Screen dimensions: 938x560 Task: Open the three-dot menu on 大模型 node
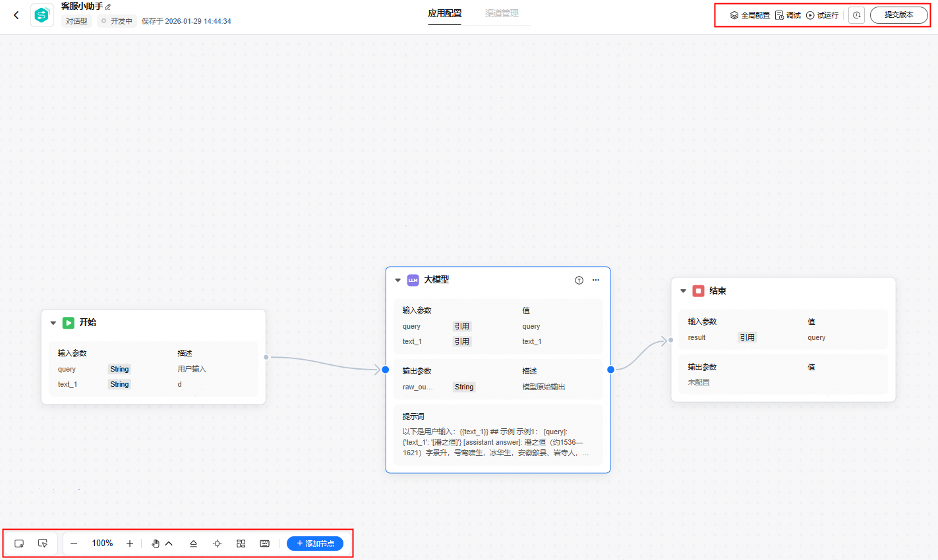tap(596, 280)
